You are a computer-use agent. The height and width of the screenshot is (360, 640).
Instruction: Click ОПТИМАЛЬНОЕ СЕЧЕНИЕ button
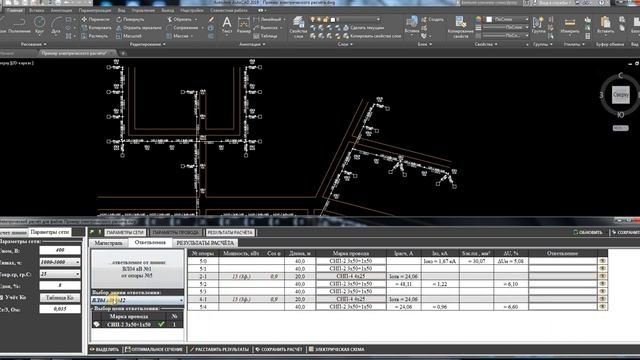coord(153,349)
